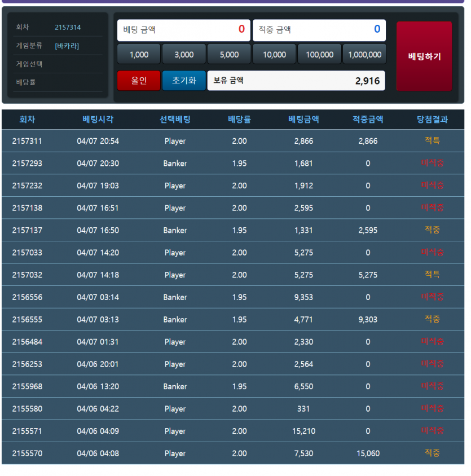Click the 적중 result in row 2155570

432,453
